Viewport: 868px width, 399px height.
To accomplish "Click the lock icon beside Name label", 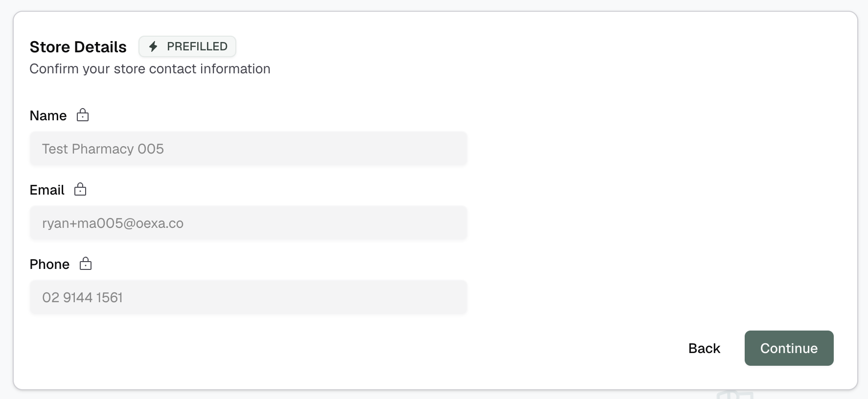I will tap(83, 115).
